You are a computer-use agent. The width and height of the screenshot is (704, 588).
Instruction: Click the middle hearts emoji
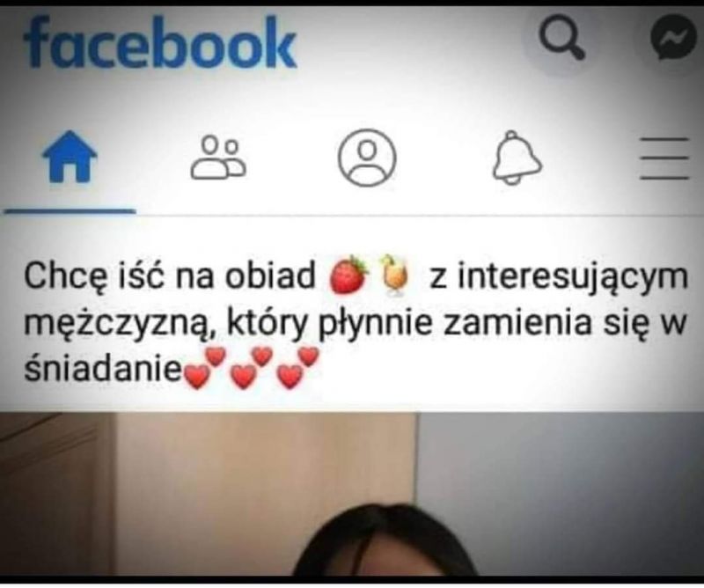click(251, 367)
